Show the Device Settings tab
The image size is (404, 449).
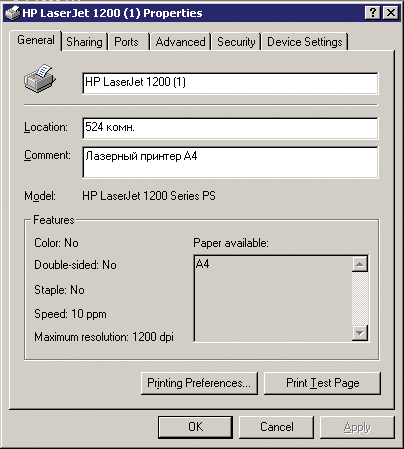coord(305,42)
